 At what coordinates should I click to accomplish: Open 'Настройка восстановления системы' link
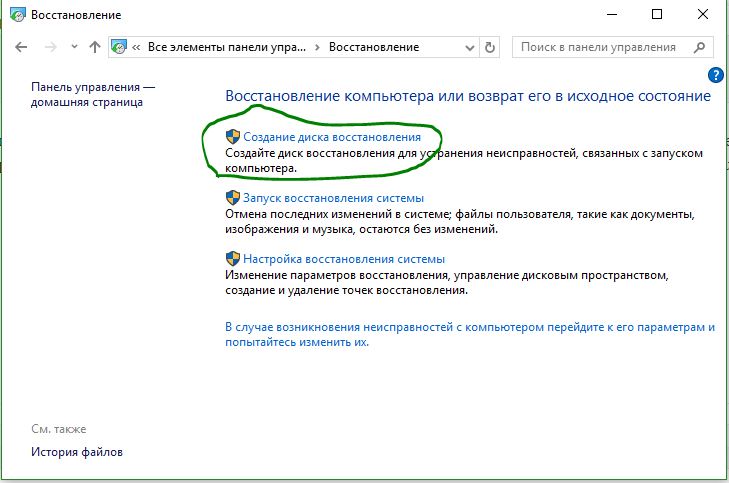pyautogui.click(x=344, y=259)
